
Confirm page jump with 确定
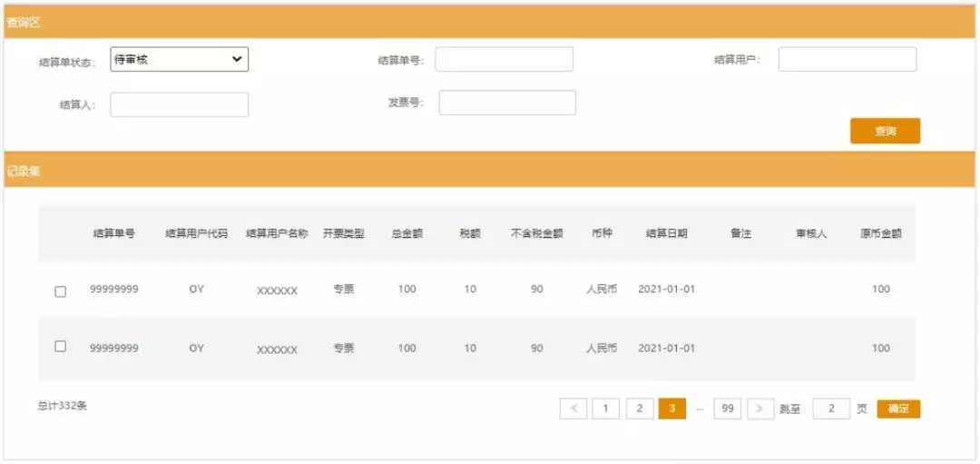(898, 409)
